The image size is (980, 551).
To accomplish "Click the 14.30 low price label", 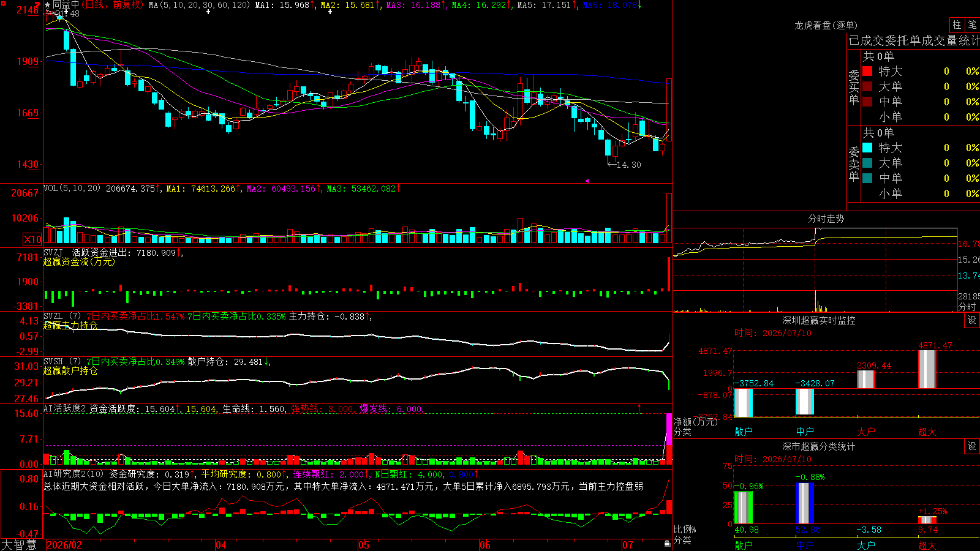I will click(628, 165).
